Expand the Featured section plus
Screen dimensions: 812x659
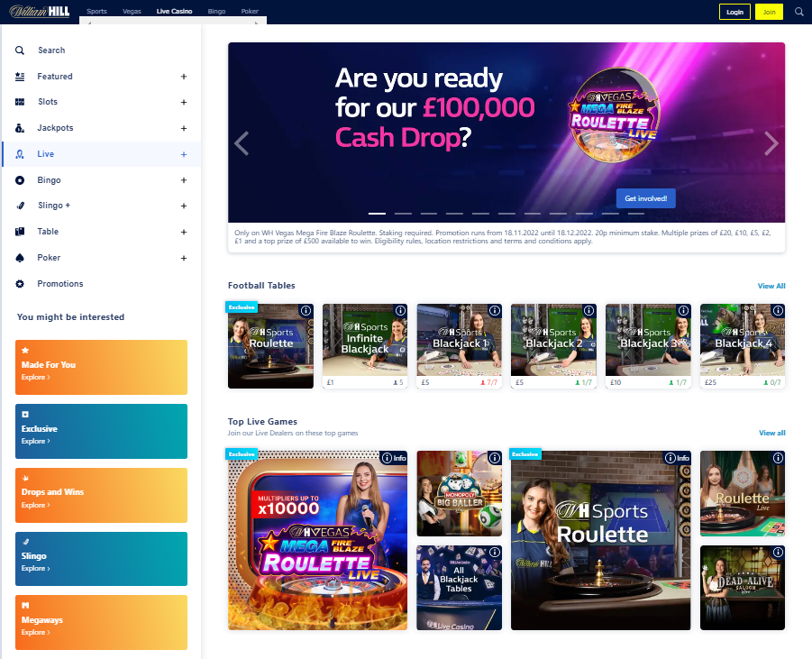[x=183, y=77]
